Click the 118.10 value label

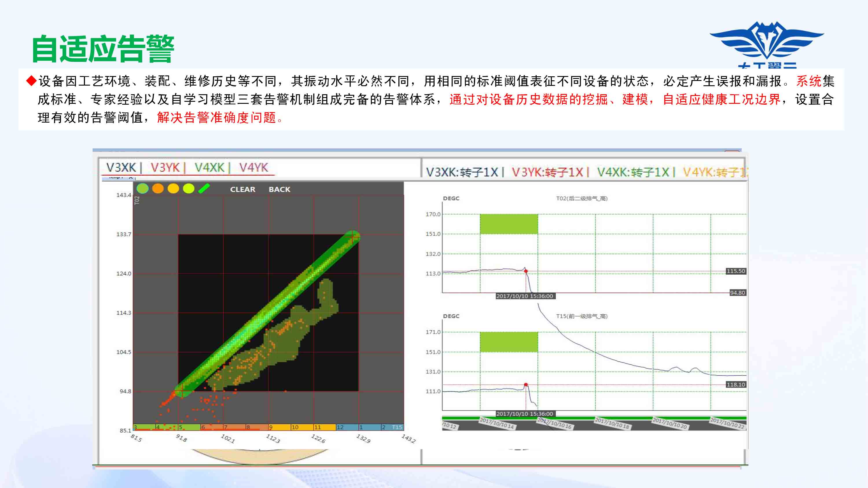coord(736,385)
